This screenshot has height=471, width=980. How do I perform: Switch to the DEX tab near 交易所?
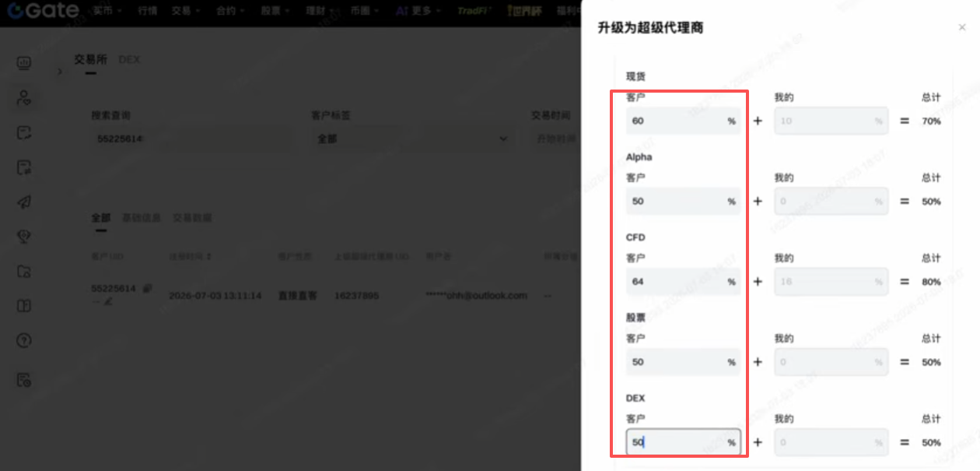(129, 59)
